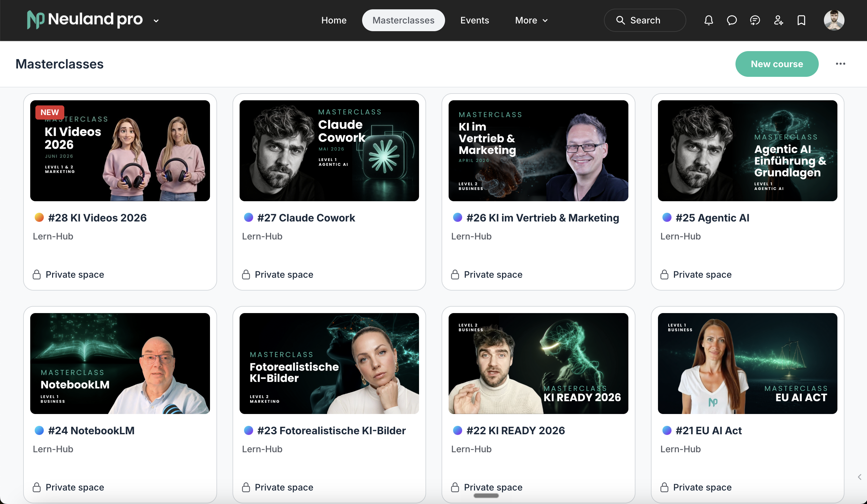Click Lern-Hub under #24 NotebookLM
This screenshot has width=867, height=504.
tap(53, 449)
